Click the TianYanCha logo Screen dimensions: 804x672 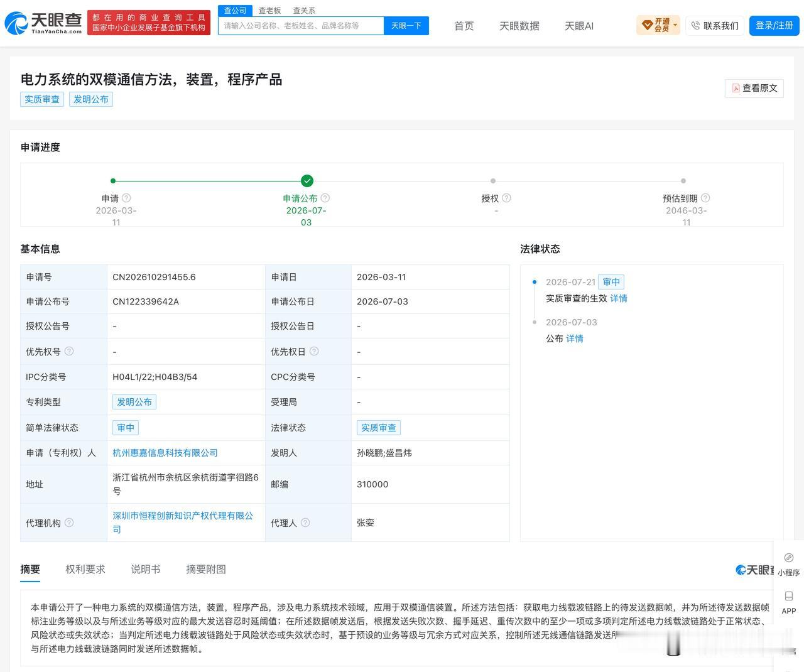[x=43, y=23]
